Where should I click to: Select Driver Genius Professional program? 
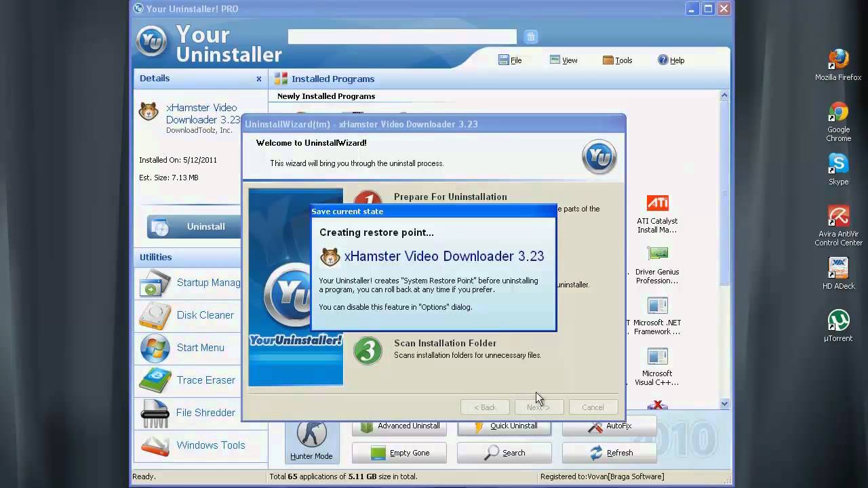point(657,265)
